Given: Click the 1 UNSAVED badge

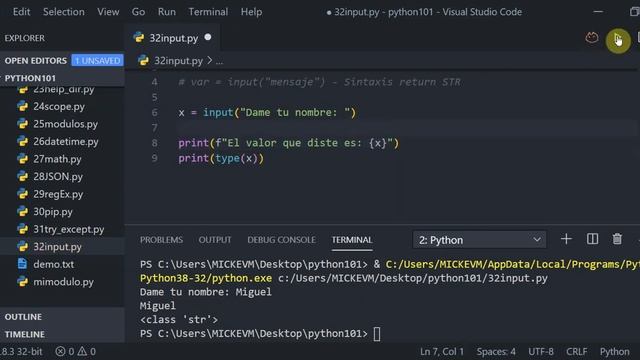Looking at the screenshot, I should click(x=98, y=60).
